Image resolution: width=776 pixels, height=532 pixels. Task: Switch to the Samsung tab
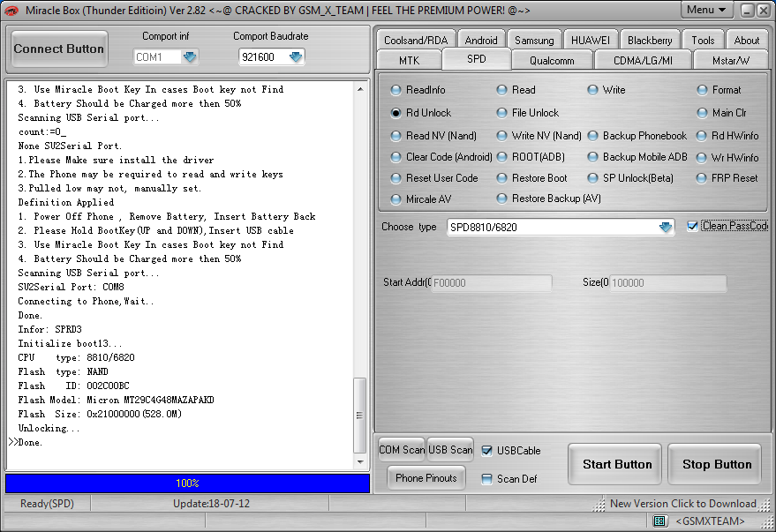[x=534, y=40]
